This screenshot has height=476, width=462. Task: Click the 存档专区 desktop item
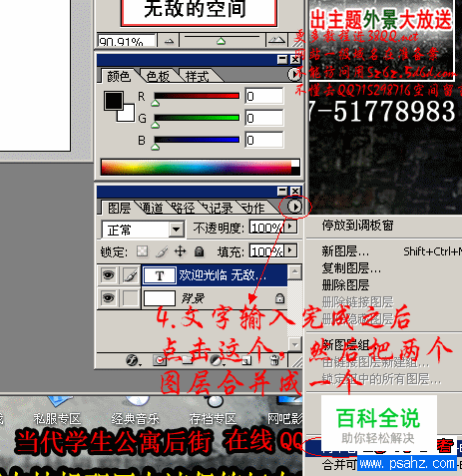213,419
